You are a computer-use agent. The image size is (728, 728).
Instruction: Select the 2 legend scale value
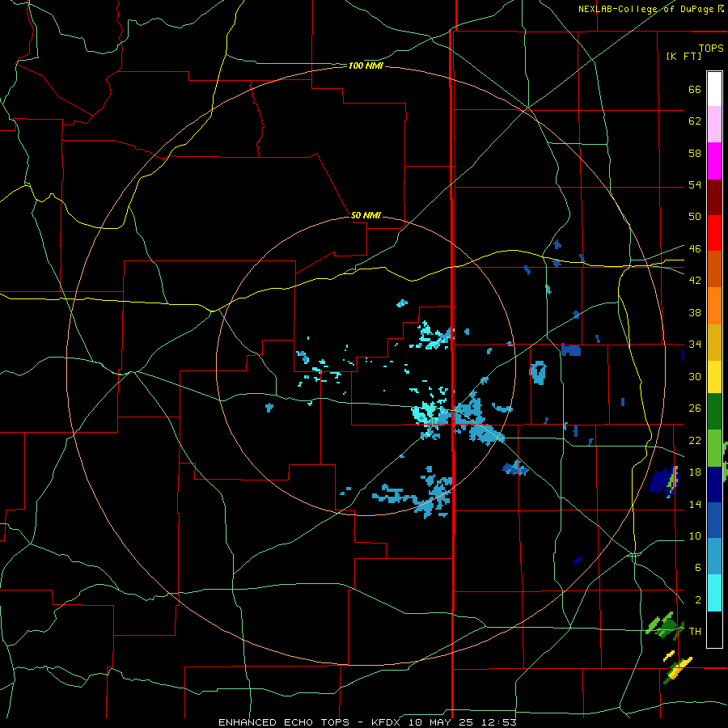[x=697, y=600]
